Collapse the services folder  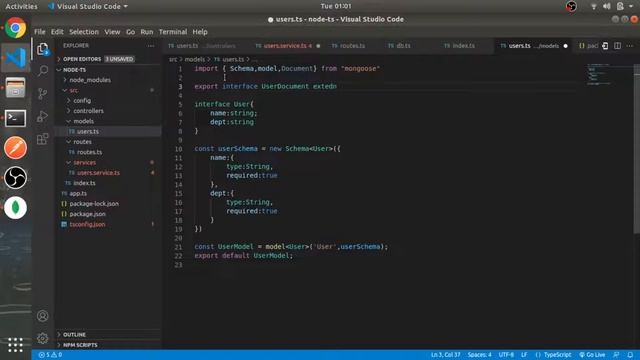(108, 162)
